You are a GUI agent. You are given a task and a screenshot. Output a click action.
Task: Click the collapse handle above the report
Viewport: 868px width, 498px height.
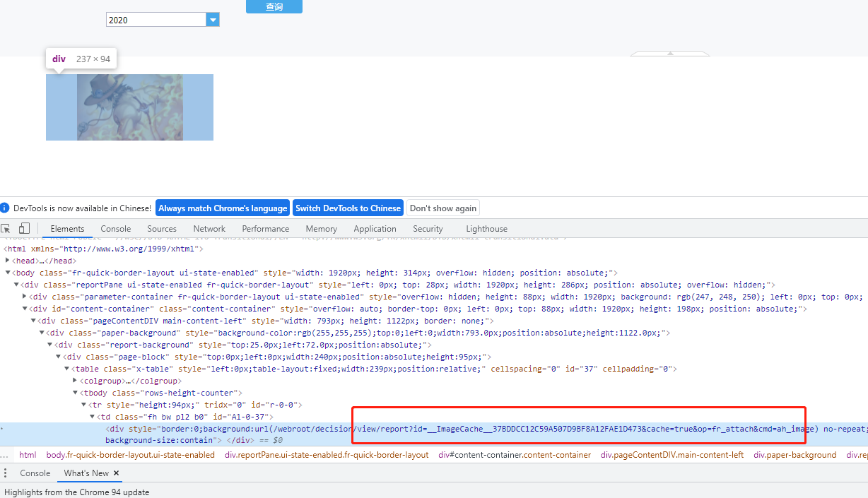pos(669,53)
